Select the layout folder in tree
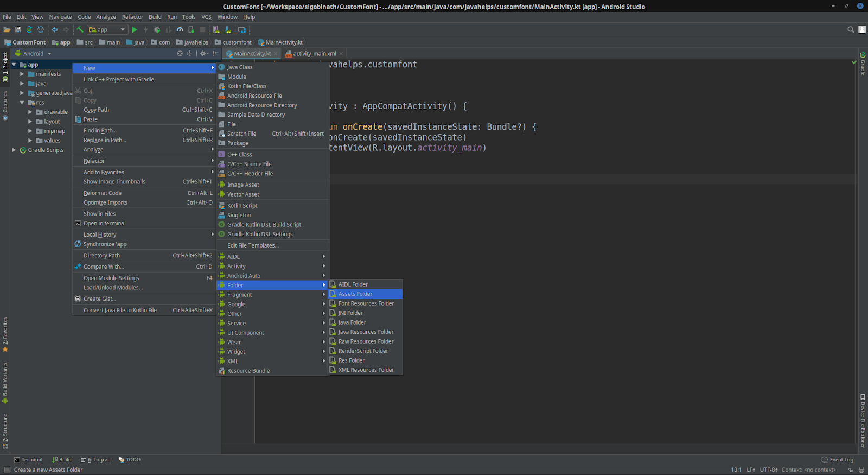The height and width of the screenshot is (475, 868). tap(48, 122)
